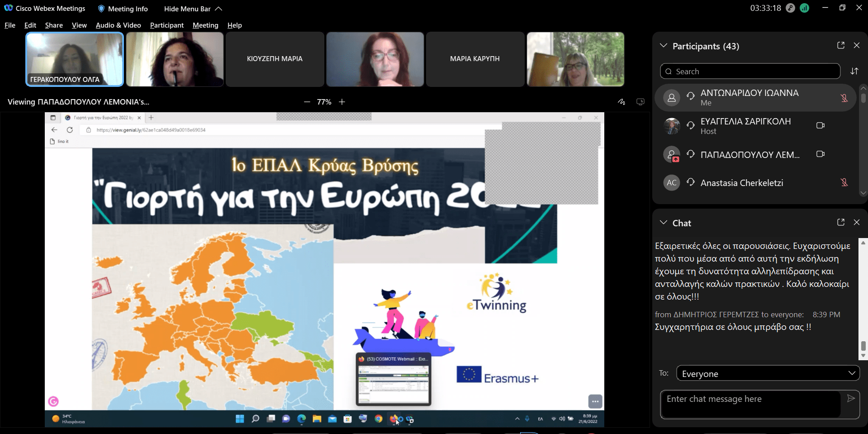This screenshot has width=868, height=434.
Task: Open the Participant menu
Action: tap(167, 25)
